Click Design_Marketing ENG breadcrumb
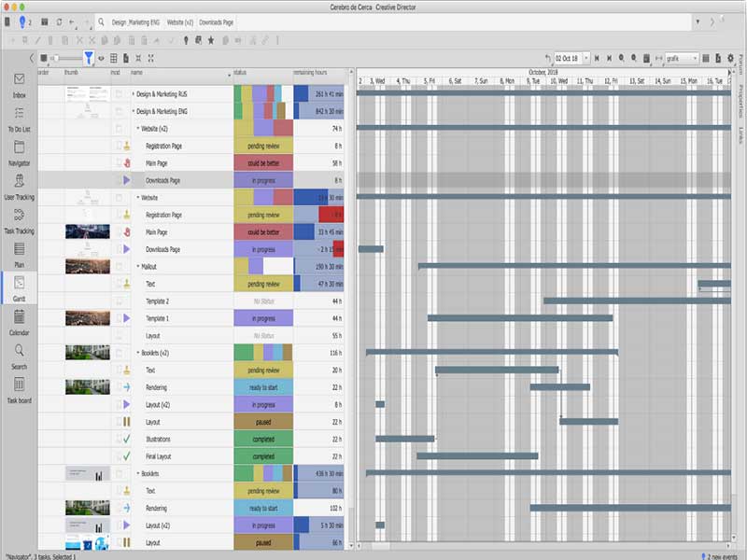Screen dimensions: 747x560 pos(135,21)
